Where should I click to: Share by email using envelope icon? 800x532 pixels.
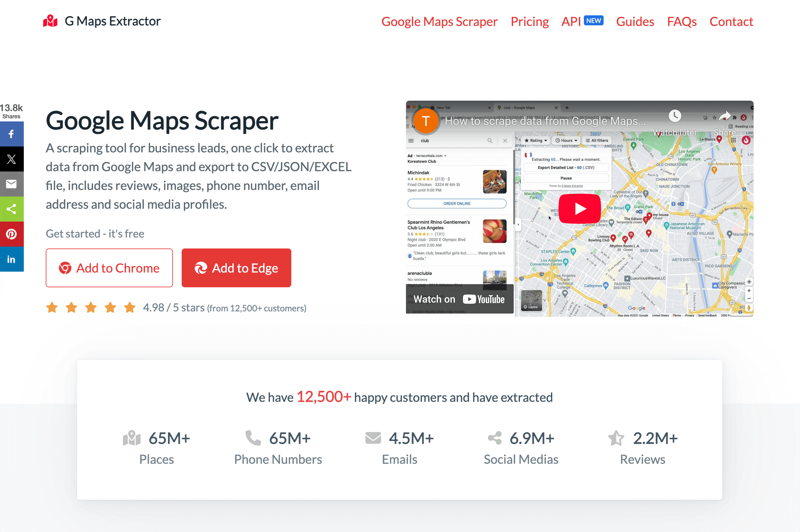(12, 184)
